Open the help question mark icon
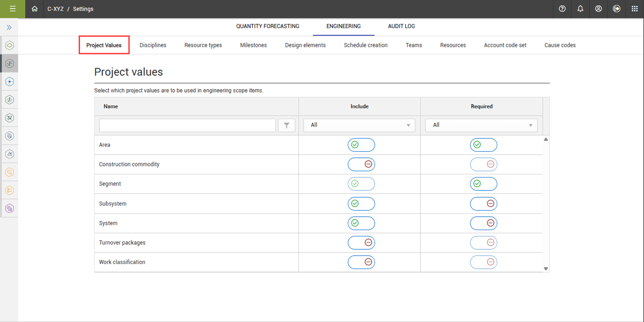This screenshot has width=644, height=322. click(x=562, y=9)
